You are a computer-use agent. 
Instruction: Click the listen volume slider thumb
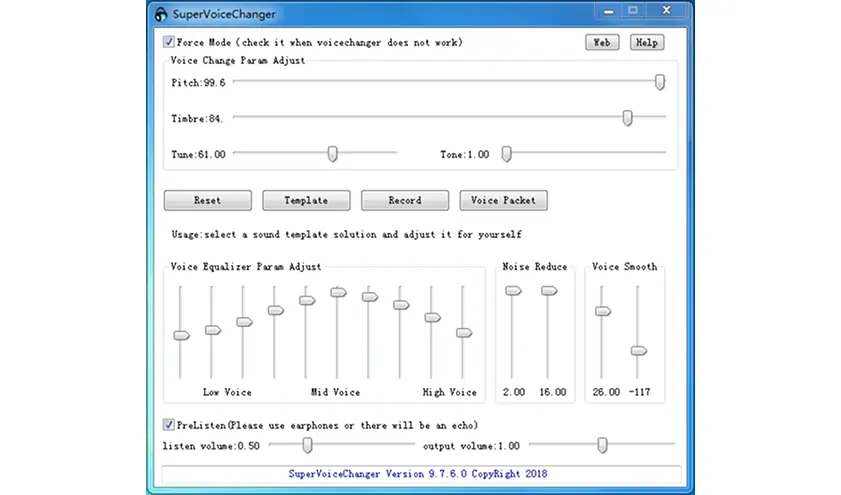(x=307, y=445)
